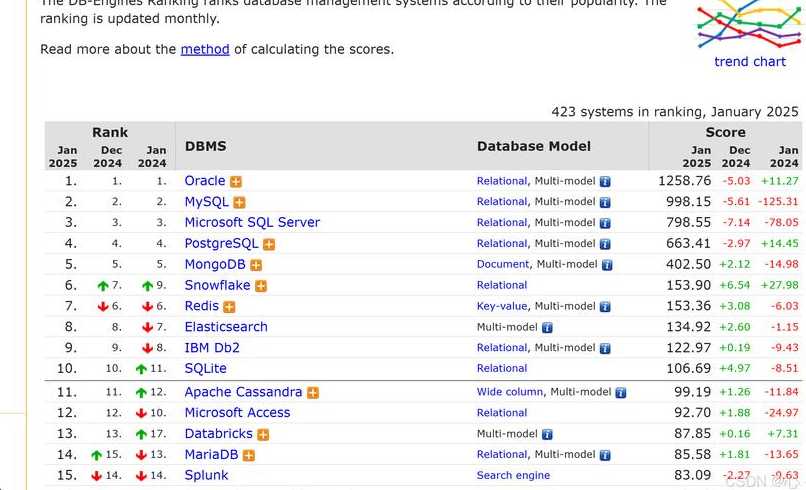
Task: Click the MySQL score value 998.15
Action: tap(688, 202)
